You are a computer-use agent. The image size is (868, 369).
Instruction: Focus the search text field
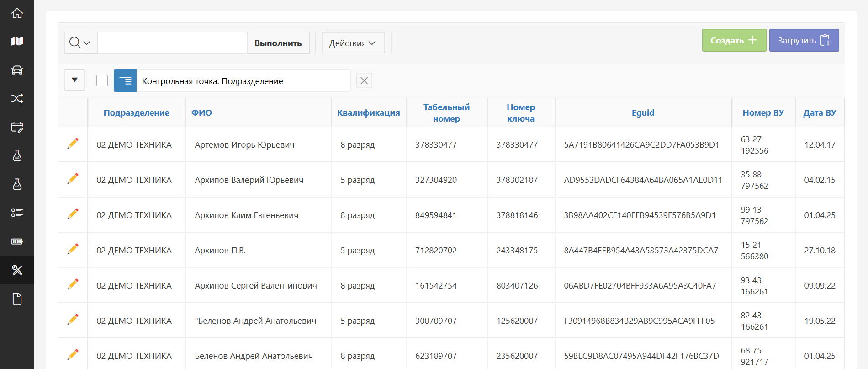coord(172,43)
